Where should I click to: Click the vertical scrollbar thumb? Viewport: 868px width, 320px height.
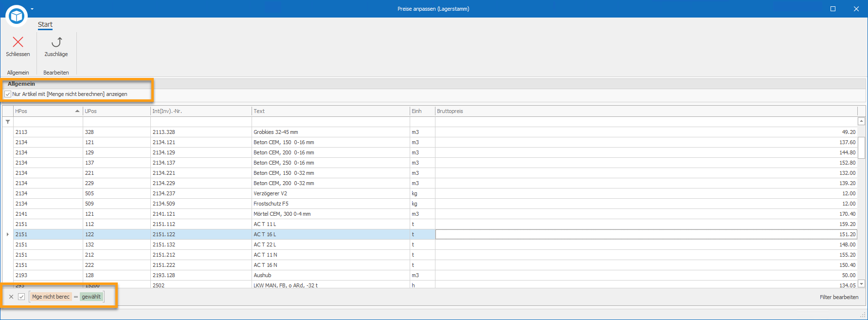tap(861, 148)
